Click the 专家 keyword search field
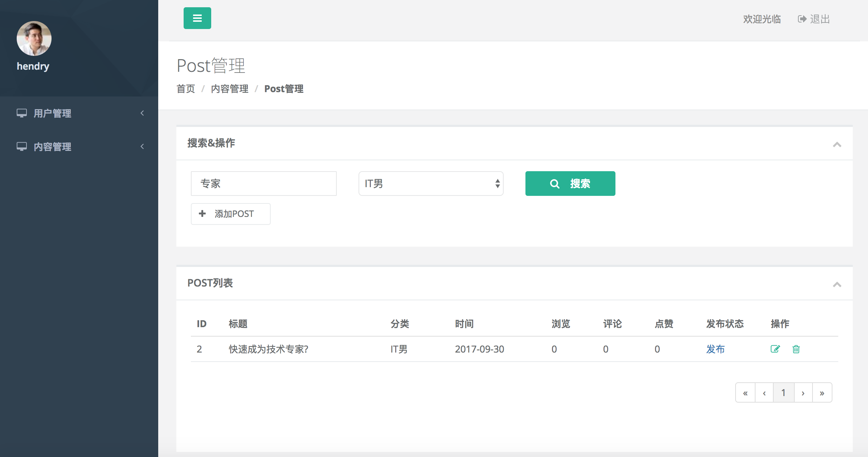 (x=263, y=184)
